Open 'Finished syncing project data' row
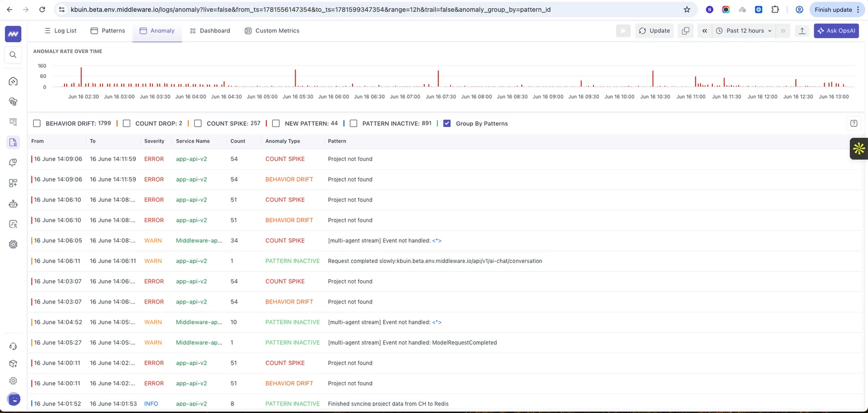Viewport: 868px width, 413px height. coord(445,404)
